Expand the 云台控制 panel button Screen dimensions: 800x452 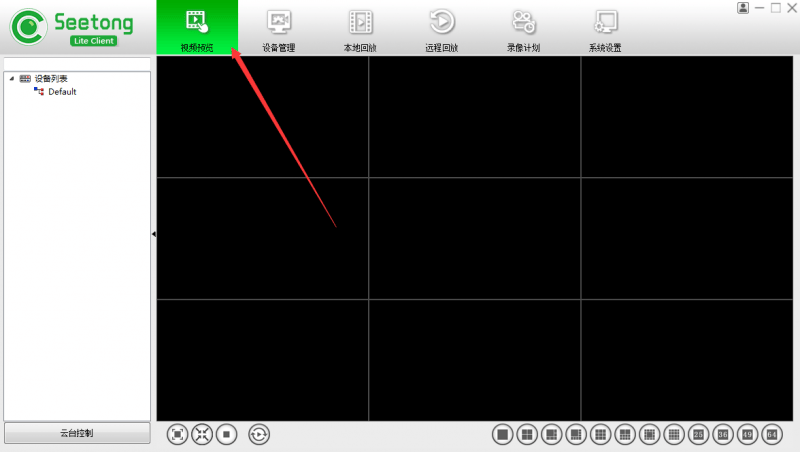[77, 433]
